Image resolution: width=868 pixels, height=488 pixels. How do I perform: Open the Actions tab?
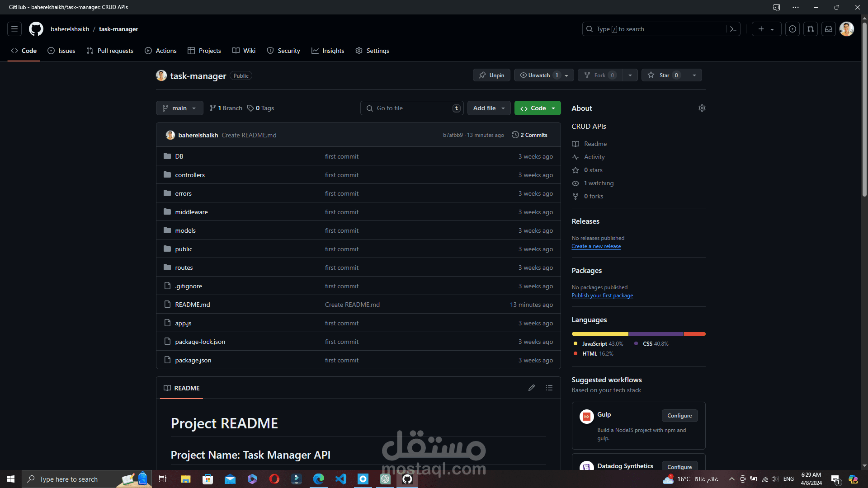[x=160, y=51]
